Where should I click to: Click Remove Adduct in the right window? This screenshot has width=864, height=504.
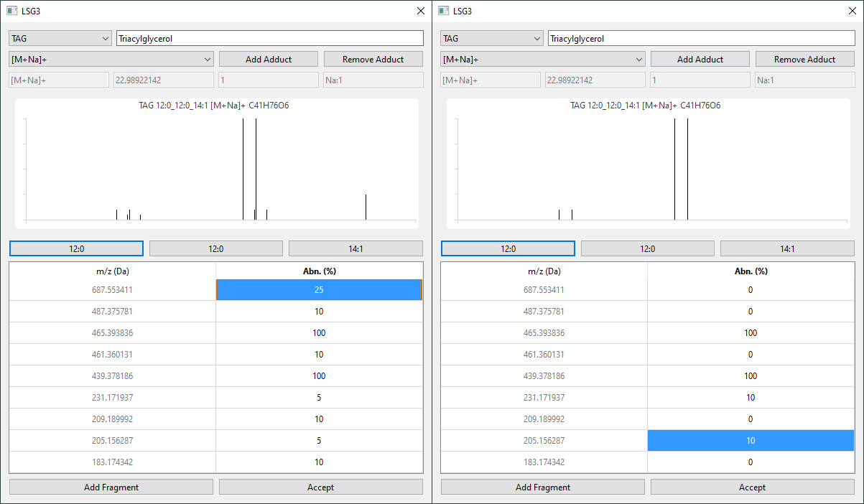pos(805,59)
